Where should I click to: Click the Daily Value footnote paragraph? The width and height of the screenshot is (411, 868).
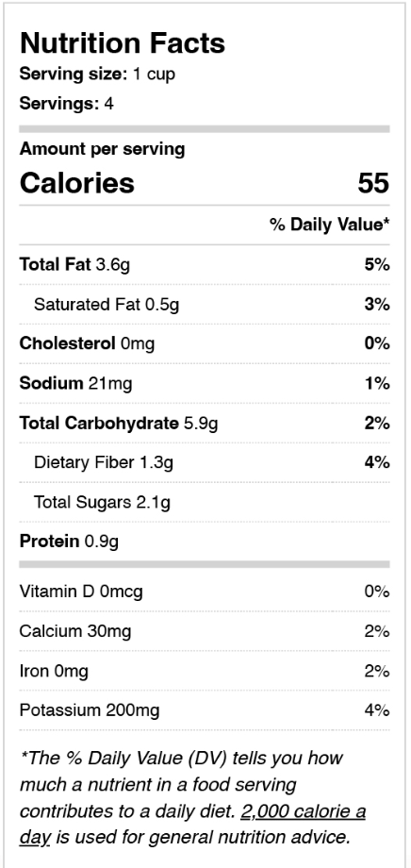tap(192, 797)
